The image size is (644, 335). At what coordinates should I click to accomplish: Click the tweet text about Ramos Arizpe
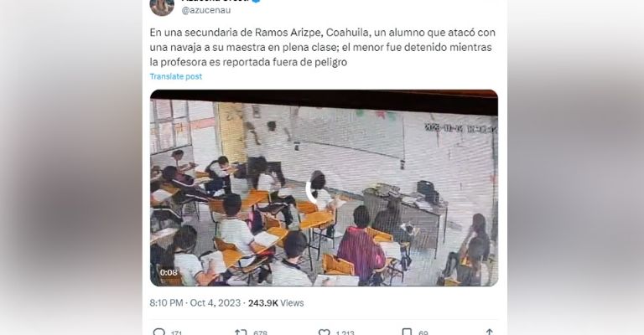[x=322, y=47]
